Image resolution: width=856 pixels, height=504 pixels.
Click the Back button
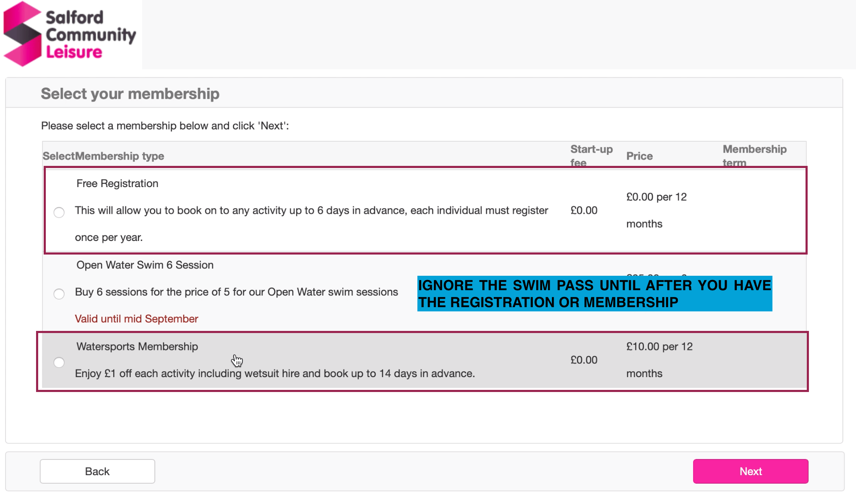point(97,471)
